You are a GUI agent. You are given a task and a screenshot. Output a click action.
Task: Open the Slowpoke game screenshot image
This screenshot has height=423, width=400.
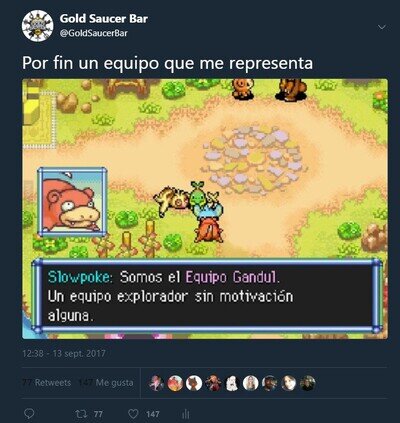(205, 209)
